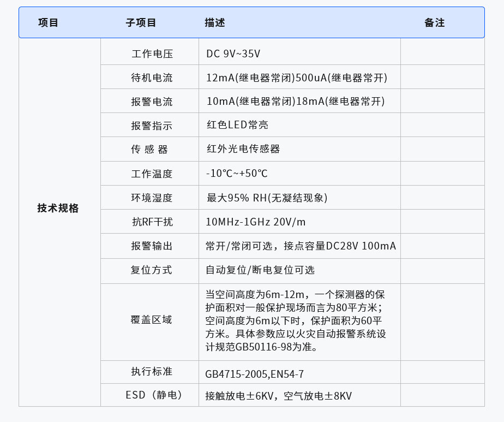Select the 技术规格 cell
This screenshot has height=422, width=504.
pos(59,209)
